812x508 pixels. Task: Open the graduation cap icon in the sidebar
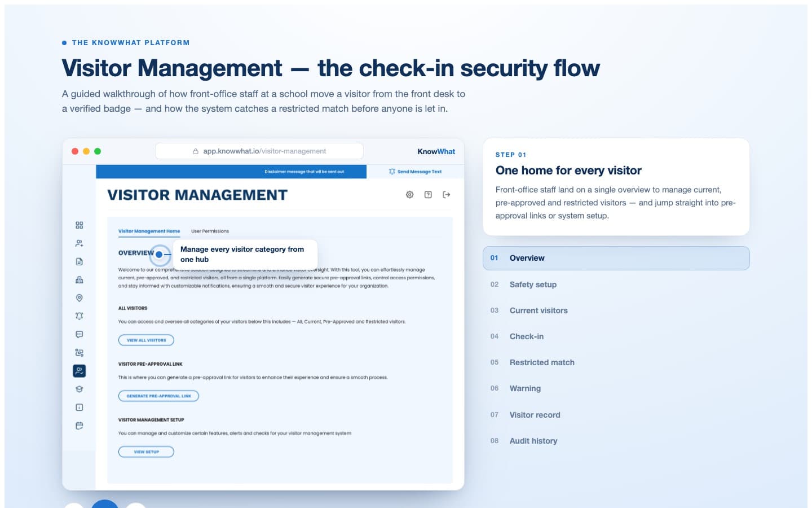click(79, 389)
